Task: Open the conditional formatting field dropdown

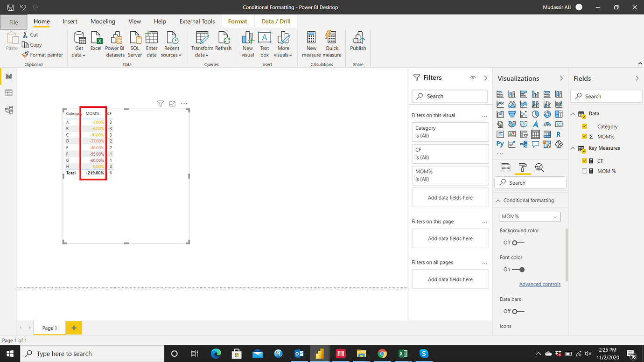Action: coord(555,216)
